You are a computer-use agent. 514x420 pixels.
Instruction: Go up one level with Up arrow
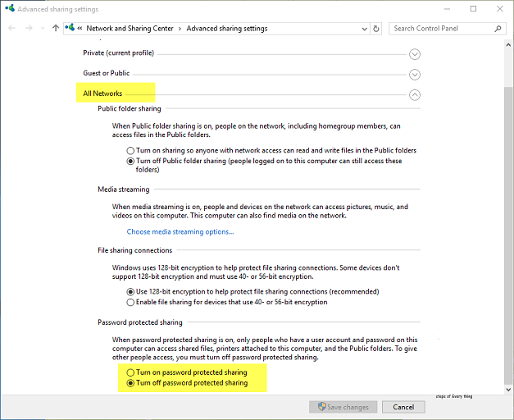coord(56,28)
